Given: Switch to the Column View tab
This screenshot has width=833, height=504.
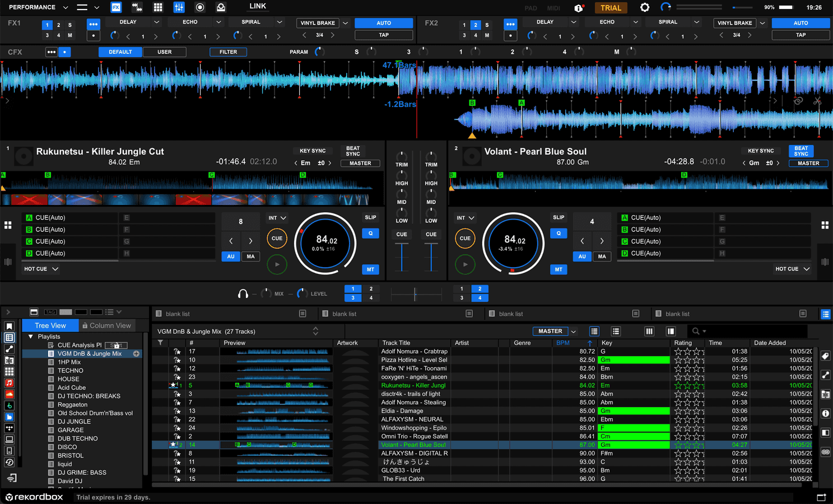Looking at the screenshot, I should (x=106, y=325).
